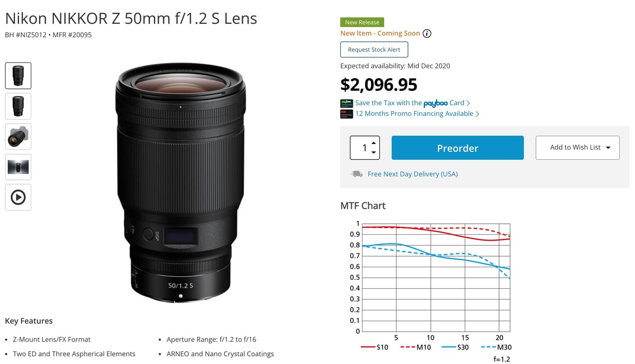635x364 pixels.
Task: Click the Request Stock Alert button
Action: tap(374, 49)
